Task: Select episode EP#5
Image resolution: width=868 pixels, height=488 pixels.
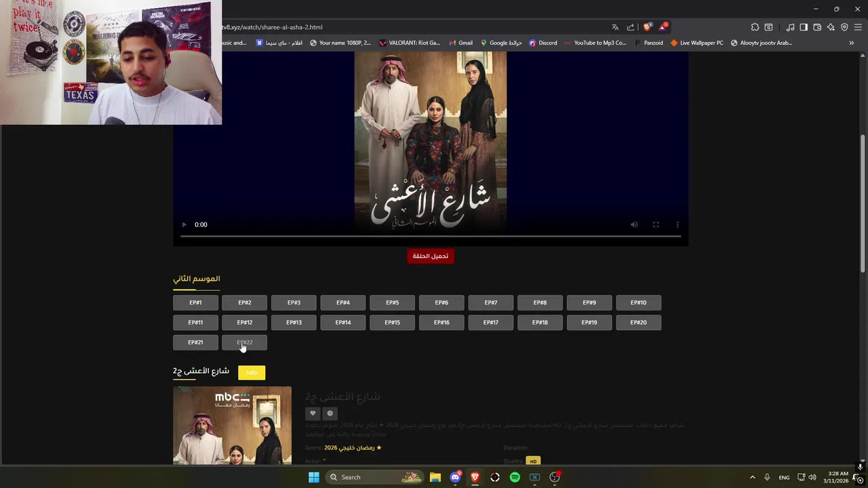Action: 393,303
